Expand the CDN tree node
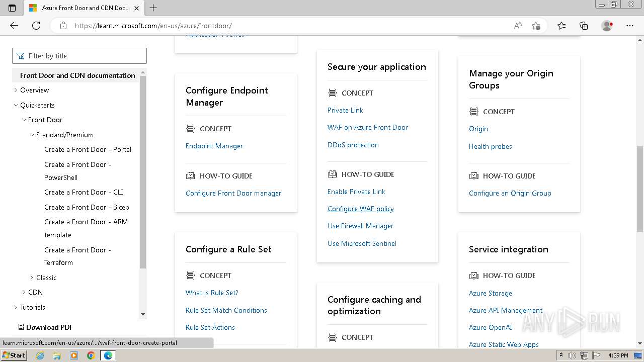The height and width of the screenshot is (362, 644). (24, 292)
